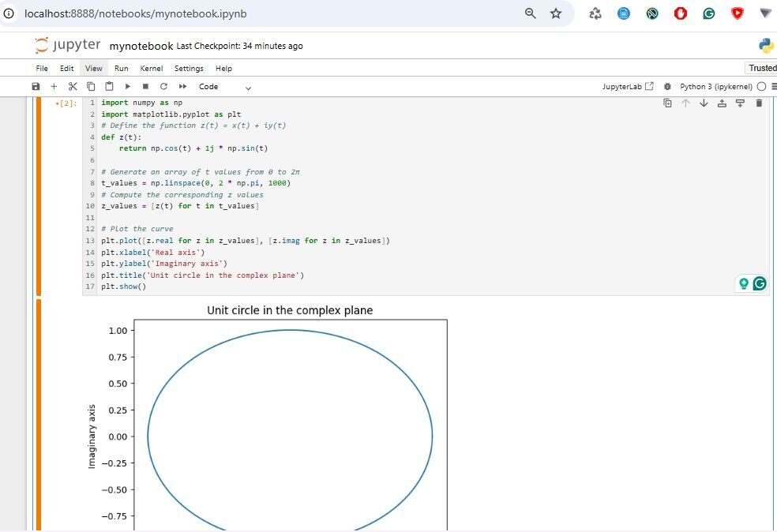777x532 pixels.
Task: Move the cell down with arrow icon
Action: click(704, 103)
